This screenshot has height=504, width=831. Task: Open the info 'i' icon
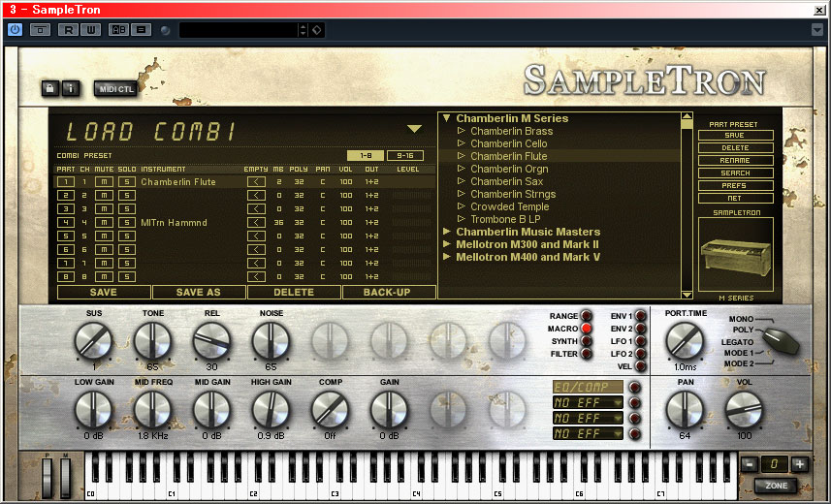[71, 88]
